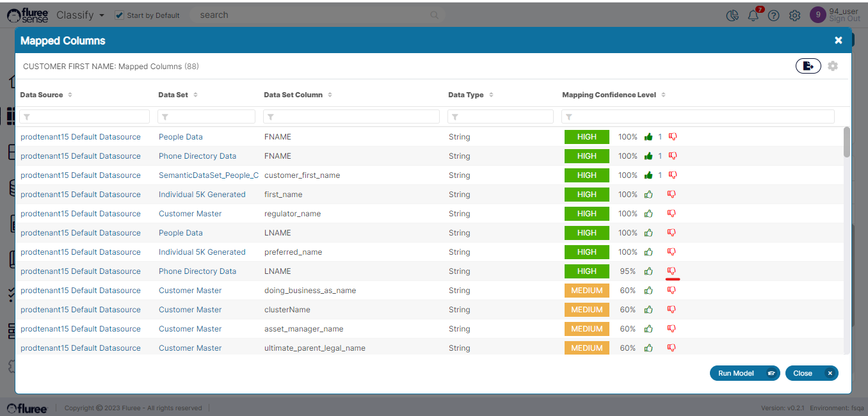Viewport: 868px width, 416px height.
Task: Click thumbs up for People Data FNAME row
Action: coord(648,137)
